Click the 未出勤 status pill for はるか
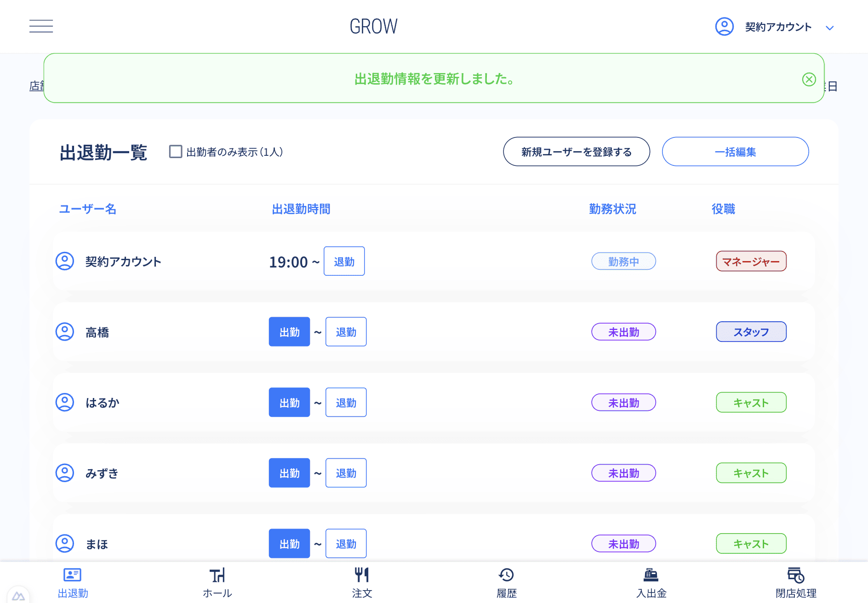Image resolution: width=868 pixels, height=603 pixels. (x=623, y=402)
